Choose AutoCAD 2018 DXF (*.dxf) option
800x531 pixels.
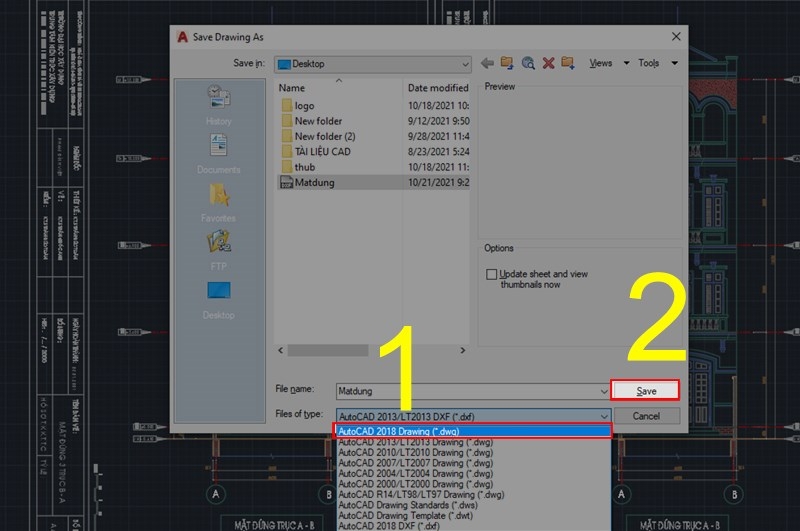[473, 526]
